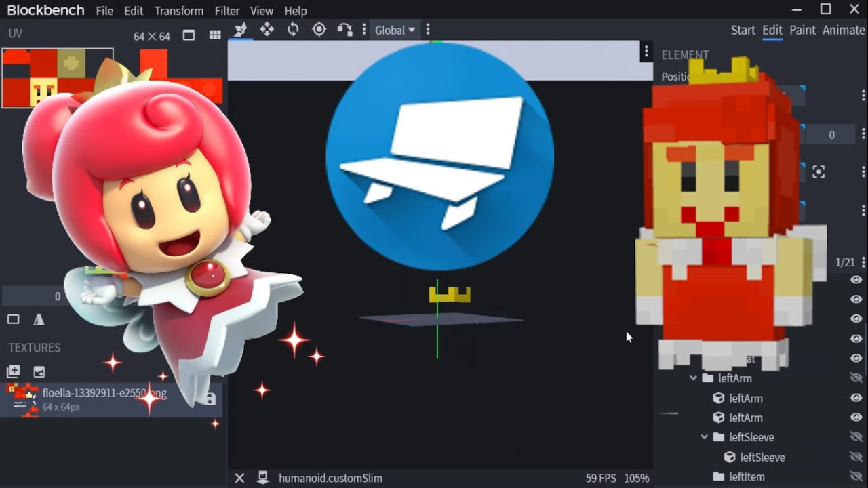Click the UV grid icon beside 64 × 64
Screen dimensions: 868x488
pos(215,35)
